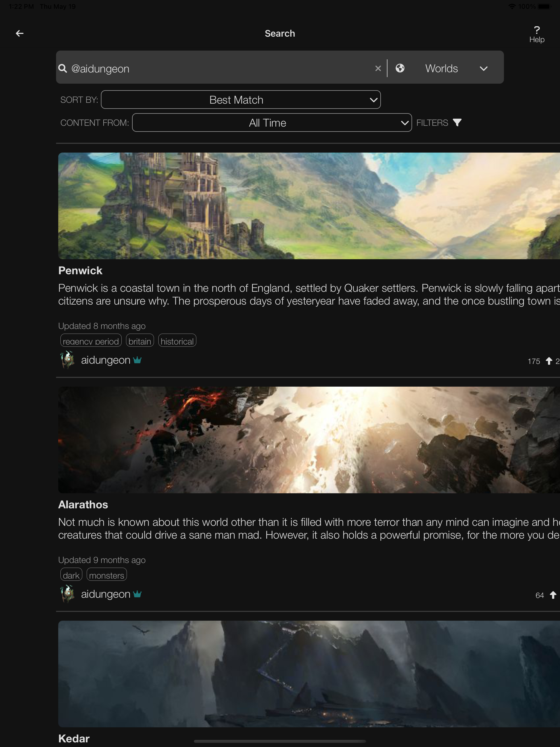Open the Alarathos world title

coord(83,504)
